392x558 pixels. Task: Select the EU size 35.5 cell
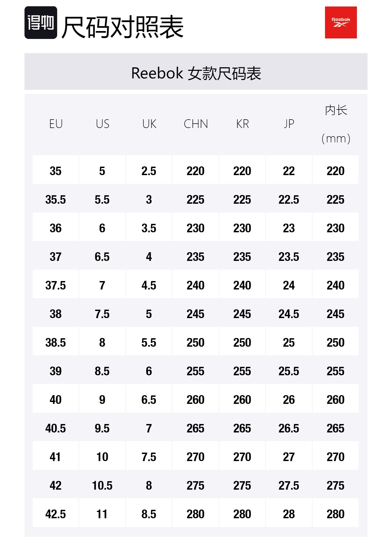pyautogui.click(x=56, y=200)
